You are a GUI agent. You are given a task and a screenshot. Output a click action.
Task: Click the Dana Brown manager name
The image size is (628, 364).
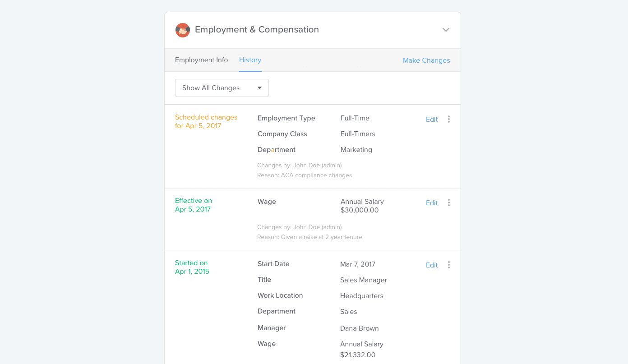[x=359, y=328]
